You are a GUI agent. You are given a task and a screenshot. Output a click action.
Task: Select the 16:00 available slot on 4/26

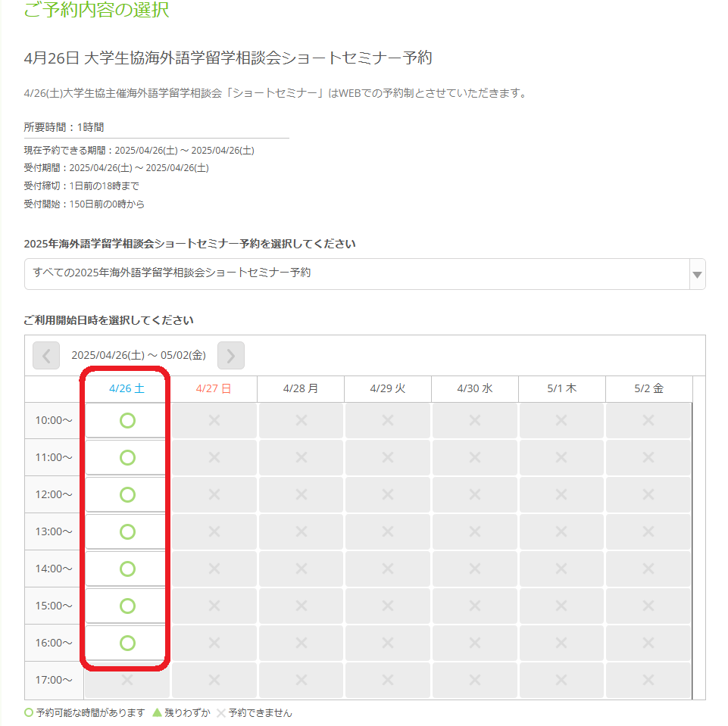pyautogui.click(x=127, y=643)
